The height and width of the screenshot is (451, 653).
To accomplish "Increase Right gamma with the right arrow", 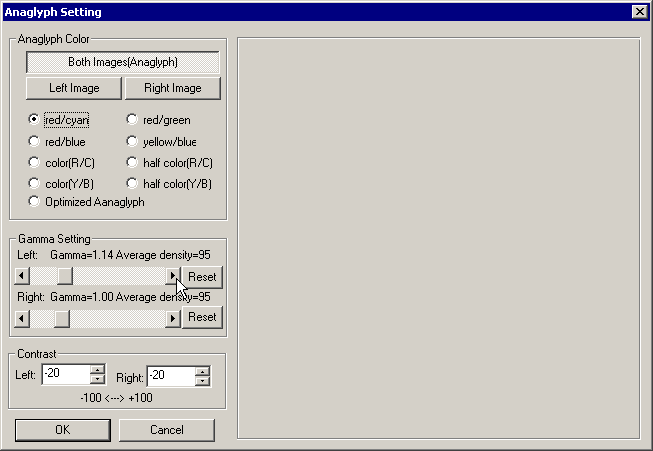I will (172, 319).
